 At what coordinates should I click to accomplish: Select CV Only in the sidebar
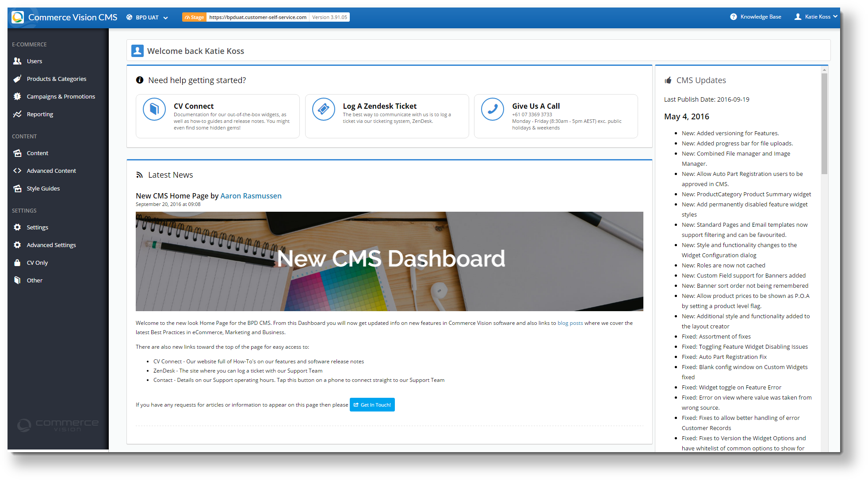tap(37, 263)
